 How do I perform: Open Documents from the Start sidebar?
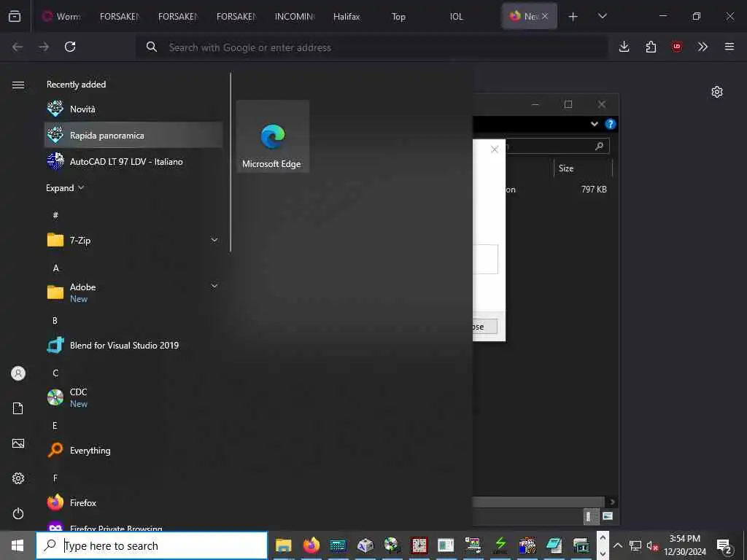pos(18,408)
